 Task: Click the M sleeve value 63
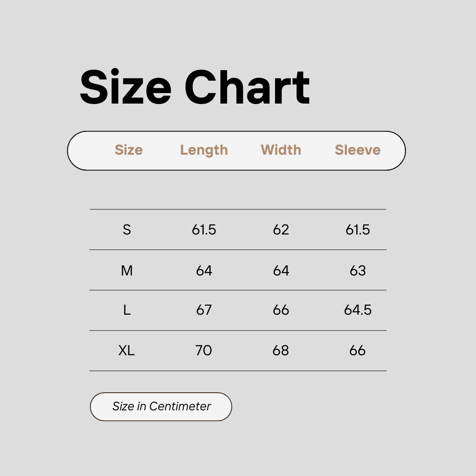click(357, 271)
